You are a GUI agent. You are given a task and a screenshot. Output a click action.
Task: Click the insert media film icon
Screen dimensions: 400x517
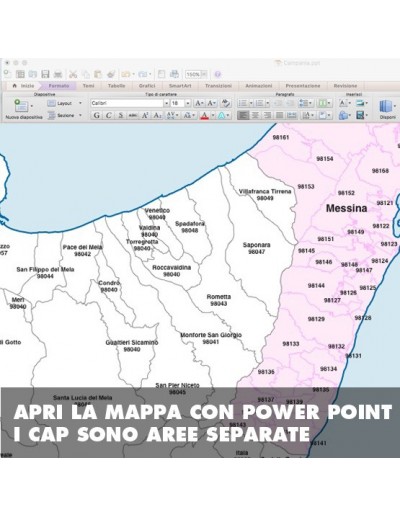coord(360,115)
